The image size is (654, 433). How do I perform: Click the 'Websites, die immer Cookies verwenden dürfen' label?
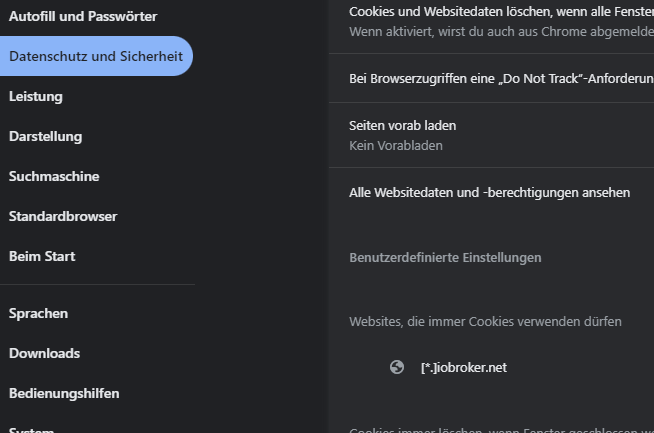point(485,321)
